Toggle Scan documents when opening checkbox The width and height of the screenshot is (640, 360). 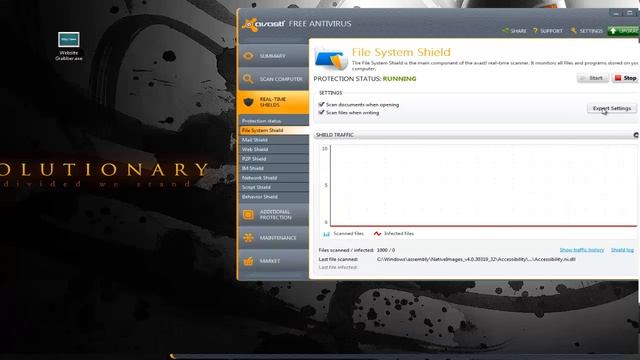321,104
